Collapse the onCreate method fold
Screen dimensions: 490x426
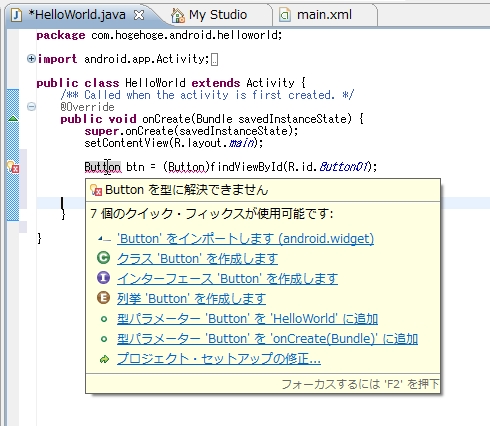[x=31, y=107]
